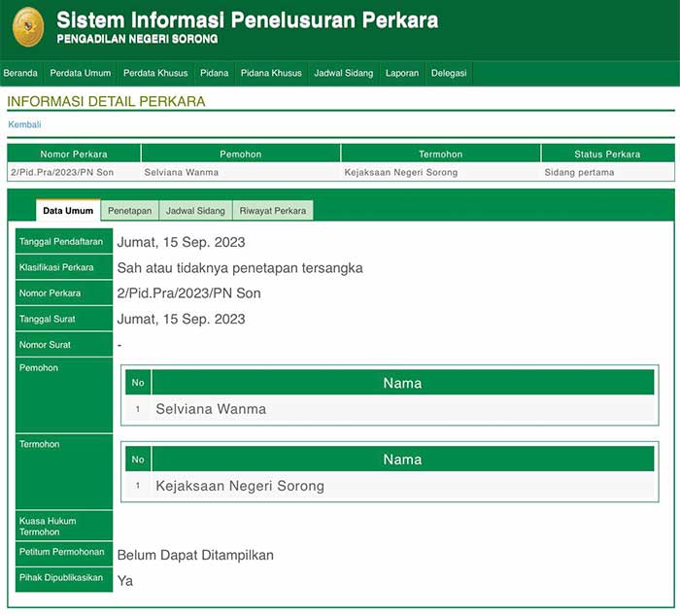Switch to the Riwayat Perkara tab
This screenshot has height=616, width=680.
click(x=273, y=211)
